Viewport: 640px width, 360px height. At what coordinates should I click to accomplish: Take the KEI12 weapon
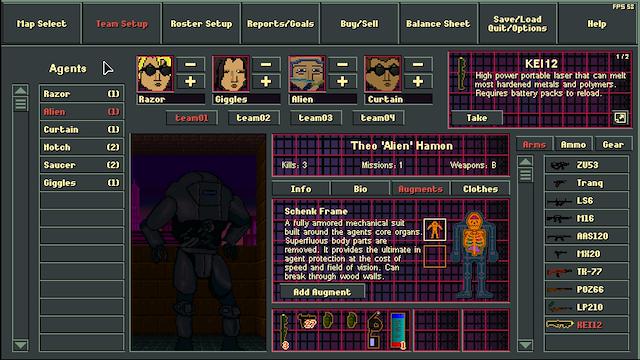click(x=477, y=118)
